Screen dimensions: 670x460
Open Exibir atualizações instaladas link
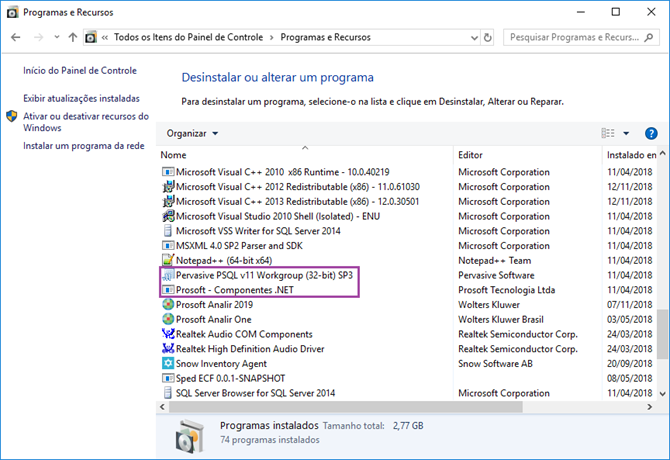click(x=81, y=98)
